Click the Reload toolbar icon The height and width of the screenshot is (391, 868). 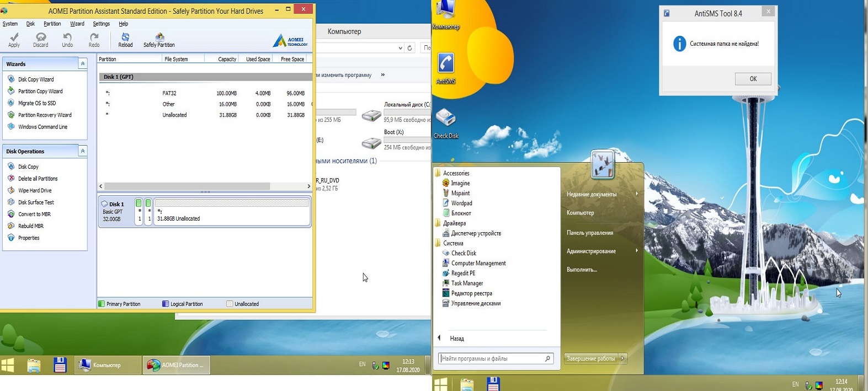tap(125, 40)
